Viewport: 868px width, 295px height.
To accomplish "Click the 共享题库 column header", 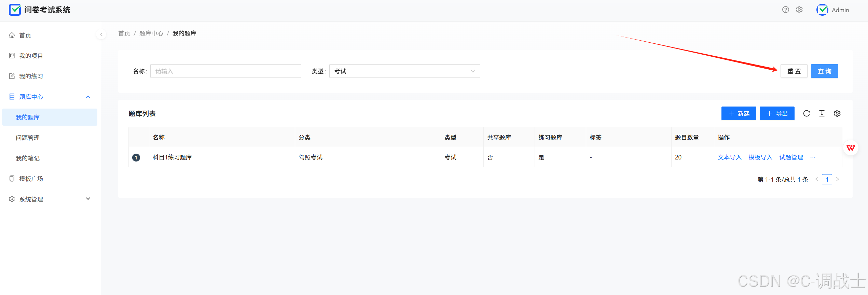I will tap(509, 137).
